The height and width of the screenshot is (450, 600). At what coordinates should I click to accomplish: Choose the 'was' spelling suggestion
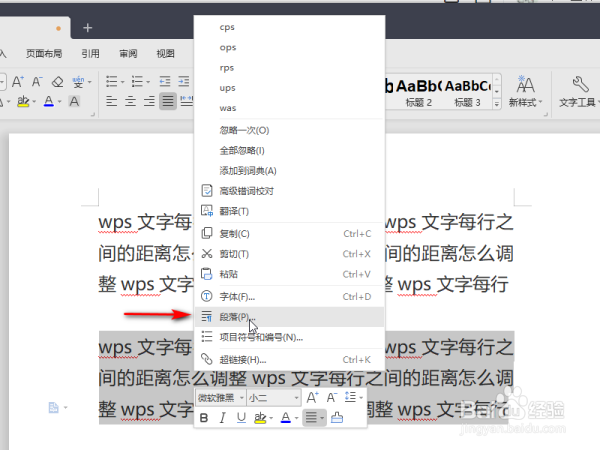(289, 108)
